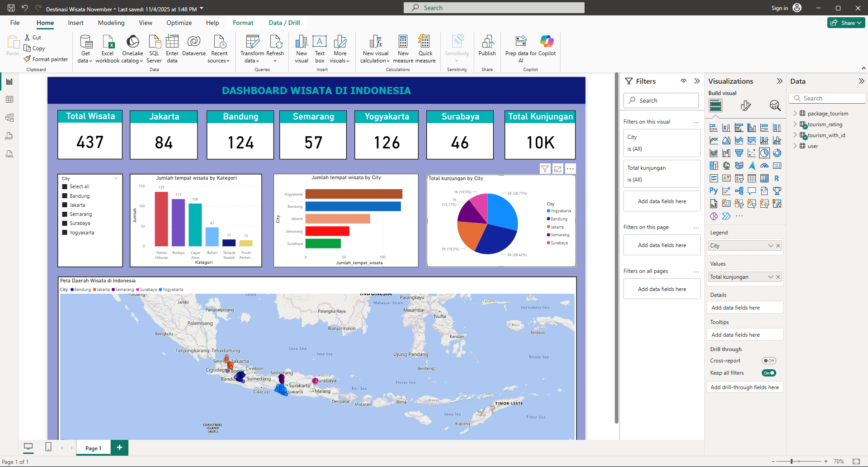Click Sign in

[779, 8]
